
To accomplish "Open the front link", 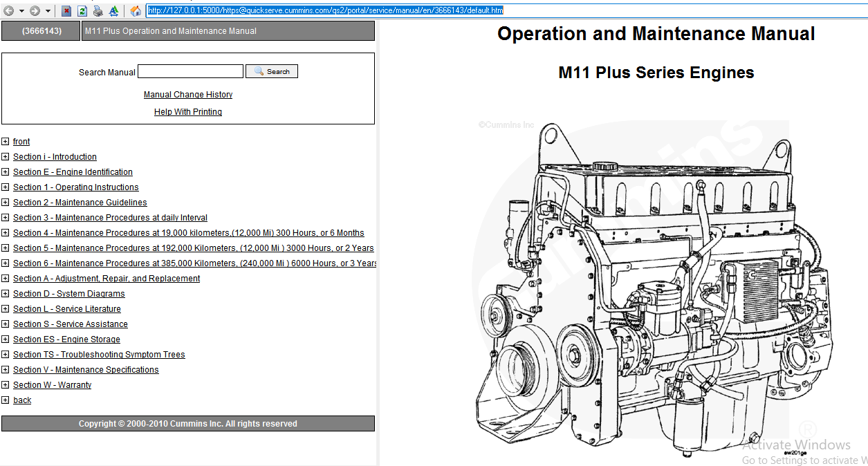I will point(21,142).
